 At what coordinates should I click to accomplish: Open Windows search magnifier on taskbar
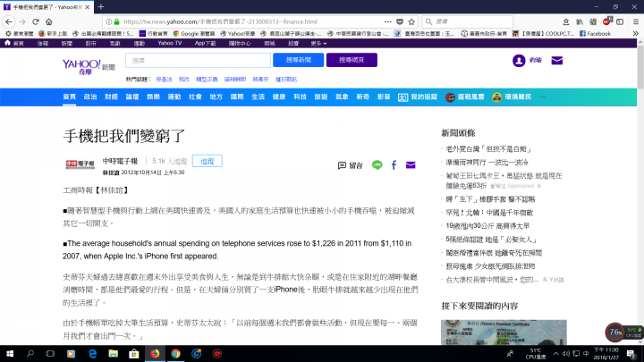click(30, 353)
